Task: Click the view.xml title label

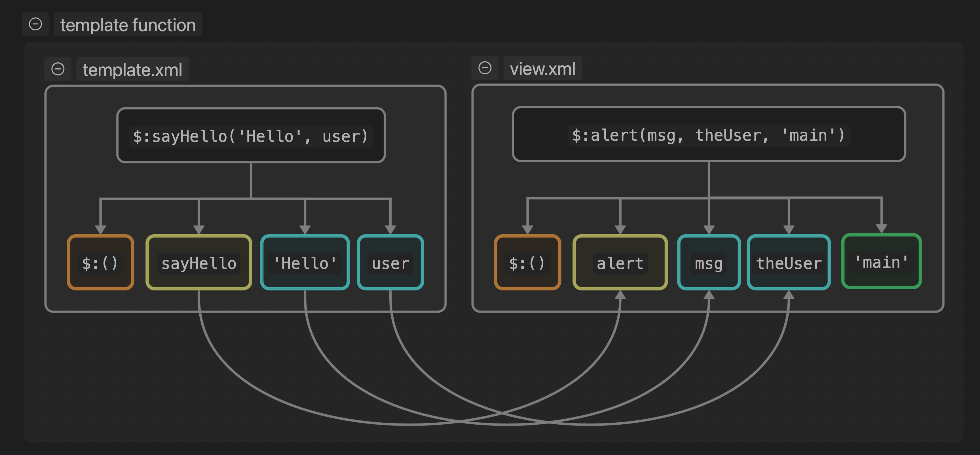Action: [x=542, y=69]
